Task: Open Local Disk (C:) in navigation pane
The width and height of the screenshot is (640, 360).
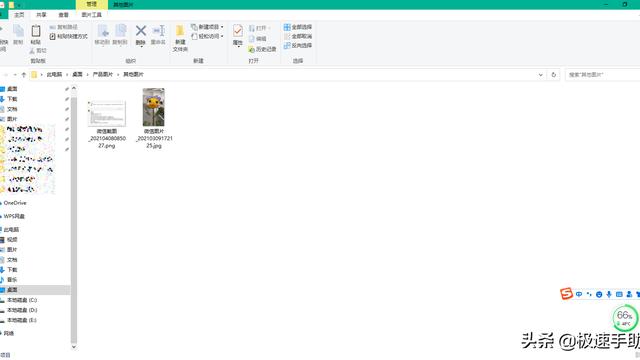Action: click(x=22, y=300)
